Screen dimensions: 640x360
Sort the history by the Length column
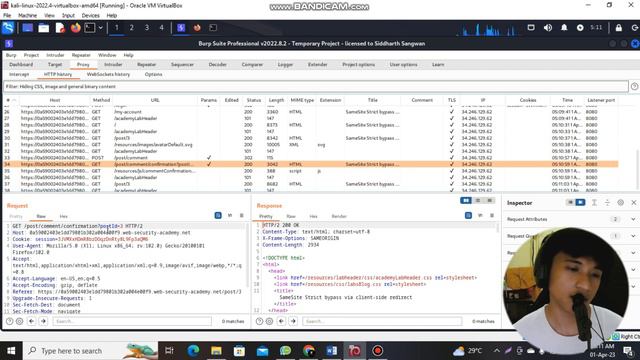(276, 100)
